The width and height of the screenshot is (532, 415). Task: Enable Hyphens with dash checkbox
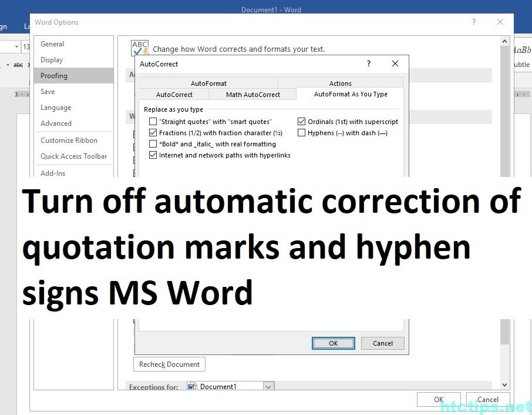pos(301,133)
